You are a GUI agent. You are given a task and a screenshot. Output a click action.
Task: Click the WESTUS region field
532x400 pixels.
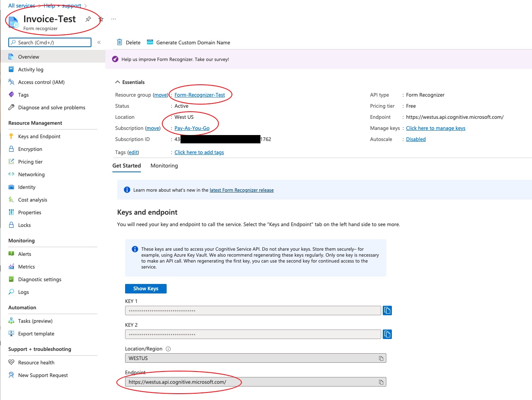coord(256,358)
